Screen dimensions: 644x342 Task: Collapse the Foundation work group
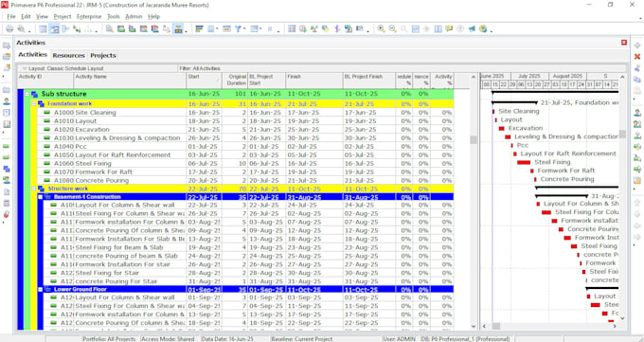click(34, 104)
